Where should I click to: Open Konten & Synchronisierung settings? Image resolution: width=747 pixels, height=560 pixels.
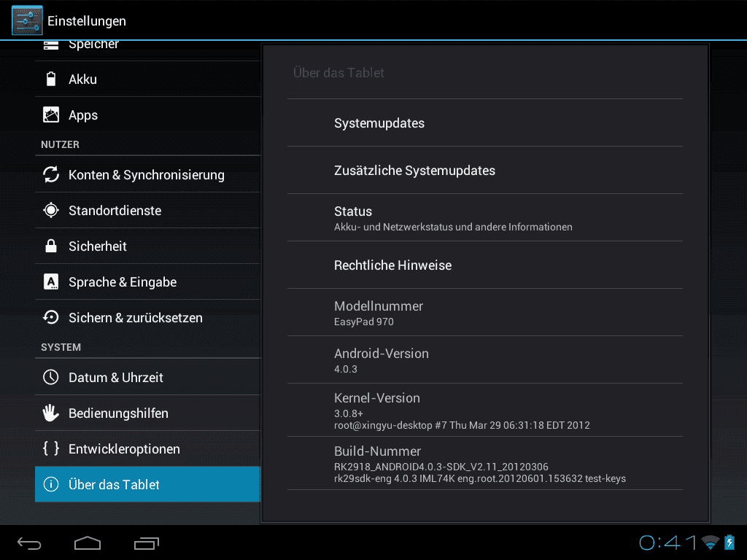point(147,174)
